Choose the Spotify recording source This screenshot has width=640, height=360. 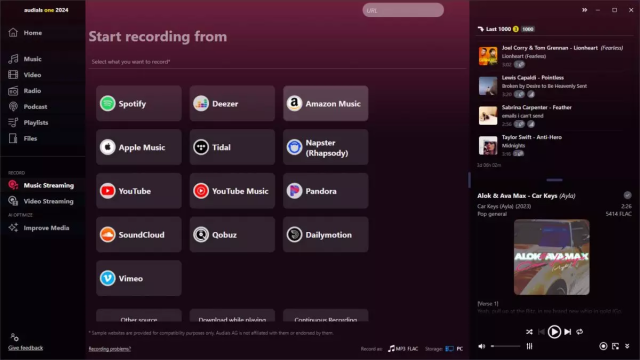(139, 104)
